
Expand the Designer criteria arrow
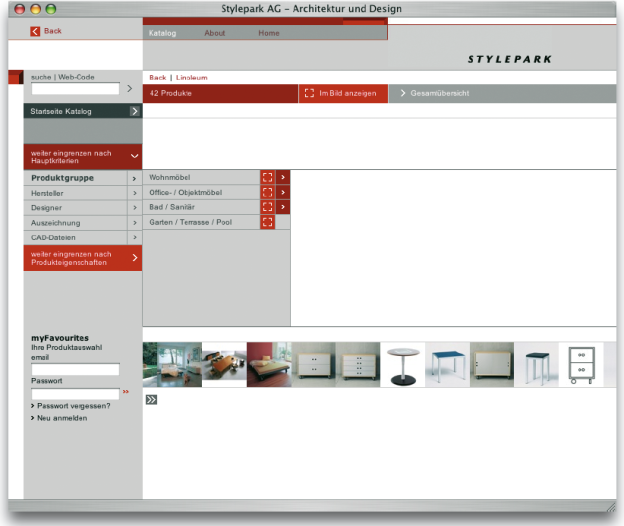coord(135,208)
